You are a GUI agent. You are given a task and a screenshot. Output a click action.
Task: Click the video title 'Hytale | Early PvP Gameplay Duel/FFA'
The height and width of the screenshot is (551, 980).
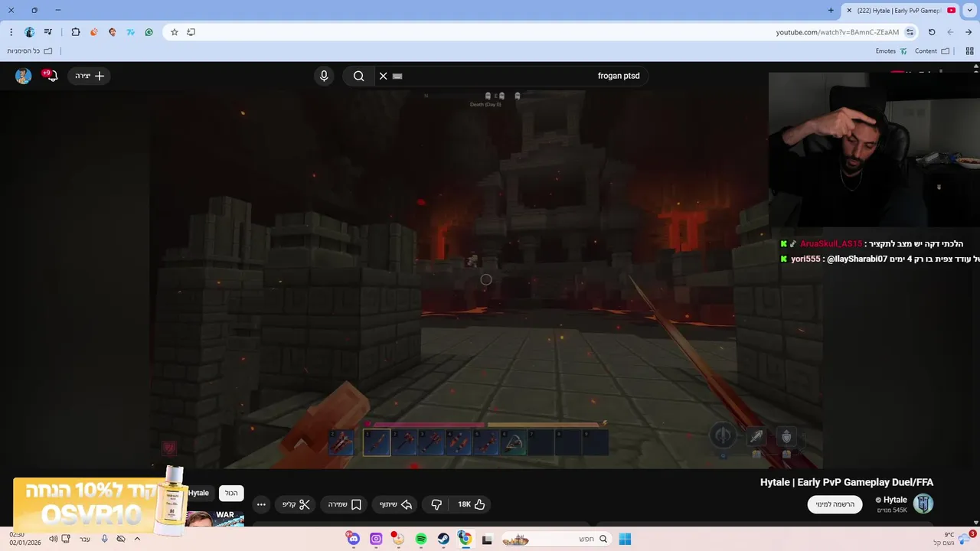click(847, 482)
